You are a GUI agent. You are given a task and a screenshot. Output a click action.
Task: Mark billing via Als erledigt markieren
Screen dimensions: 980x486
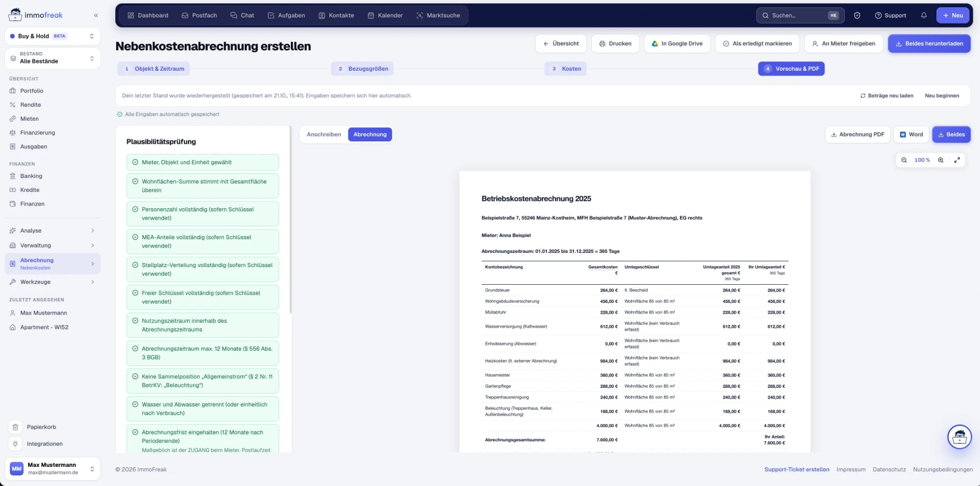click(x=757, y=44)
